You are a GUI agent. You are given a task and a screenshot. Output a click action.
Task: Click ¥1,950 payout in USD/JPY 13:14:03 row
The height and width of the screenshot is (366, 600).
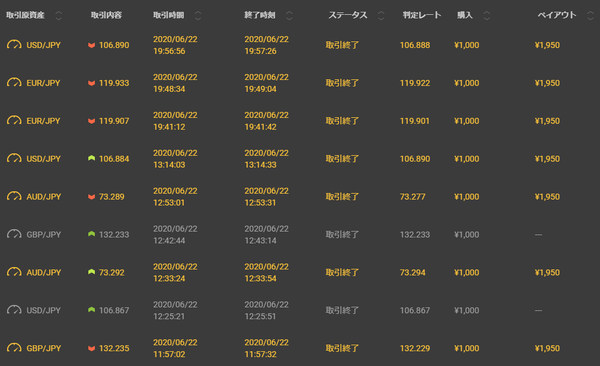click(547, 159)
